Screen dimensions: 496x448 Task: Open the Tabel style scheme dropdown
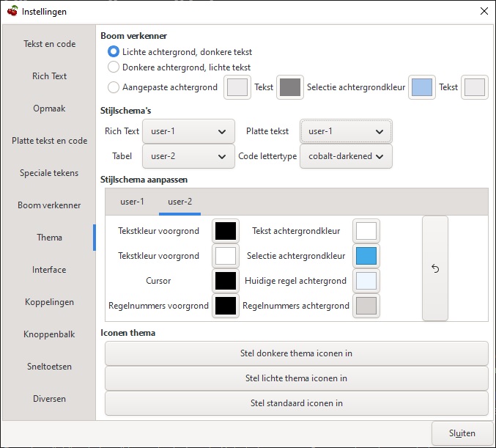tap(188, 157)
